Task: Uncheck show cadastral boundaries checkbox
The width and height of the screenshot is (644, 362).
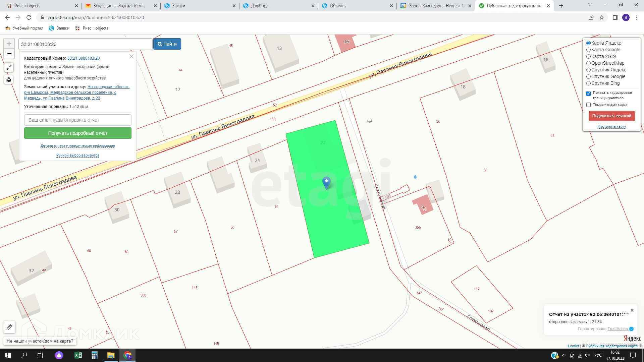Action: click(x=588, y=94)
